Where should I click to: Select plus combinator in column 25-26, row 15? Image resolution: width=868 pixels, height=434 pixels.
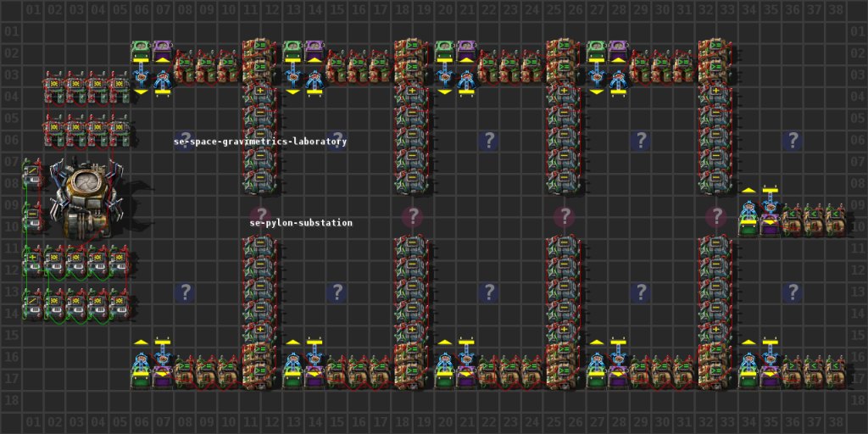564,331
